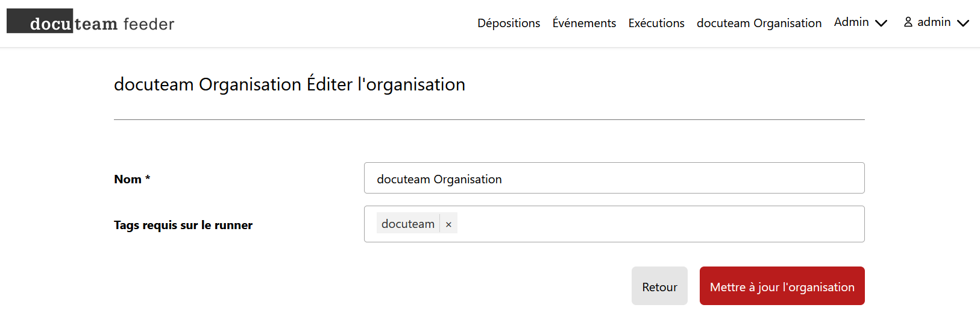This screenshot has width=980, height=328.
Task: Click the Tags requis sur le runner label
Action: tap(183, 225)
